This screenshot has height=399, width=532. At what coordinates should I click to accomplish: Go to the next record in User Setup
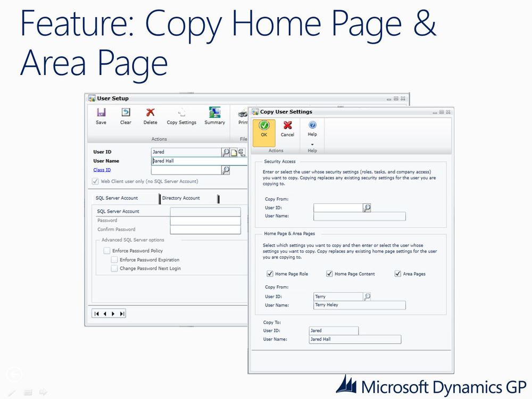pos(113,314)
